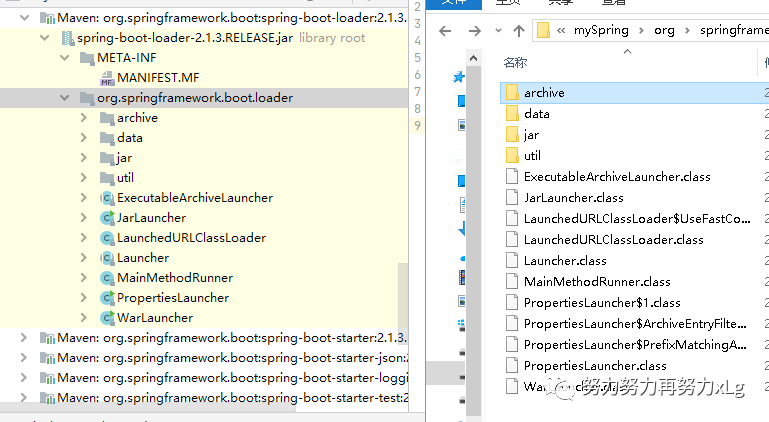Click the data package folder icon in project tree
Viewport: 769px width, 422px height.
point(107,138)
